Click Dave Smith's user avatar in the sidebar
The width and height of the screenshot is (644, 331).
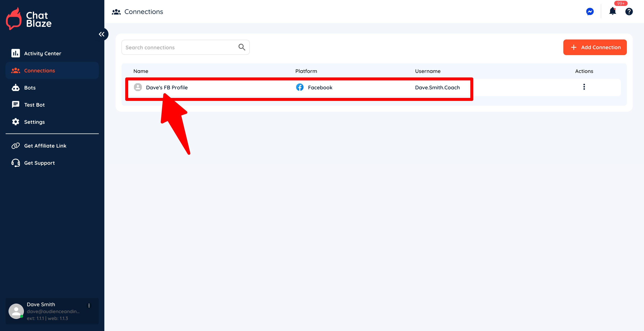click(16, 311)
